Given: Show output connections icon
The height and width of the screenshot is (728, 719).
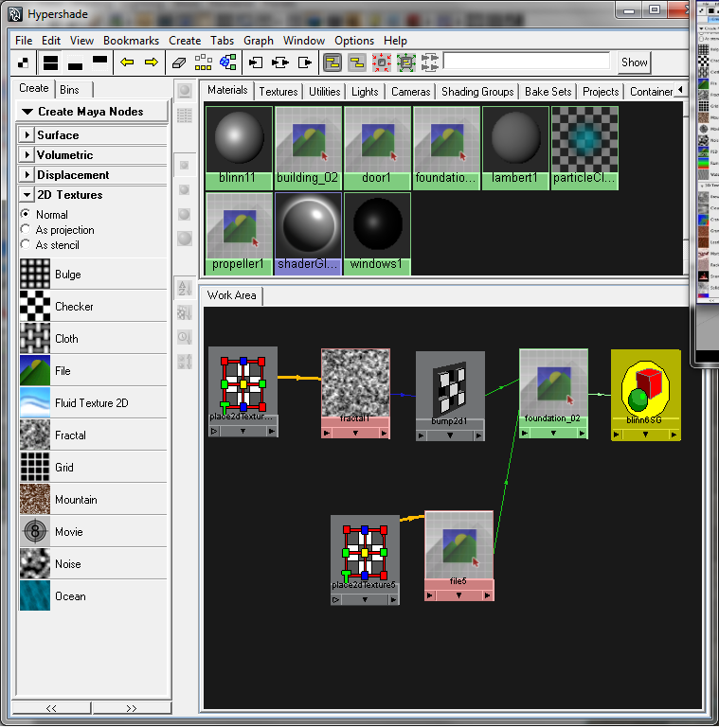Looking at the screenshot, I should (305, 62).
